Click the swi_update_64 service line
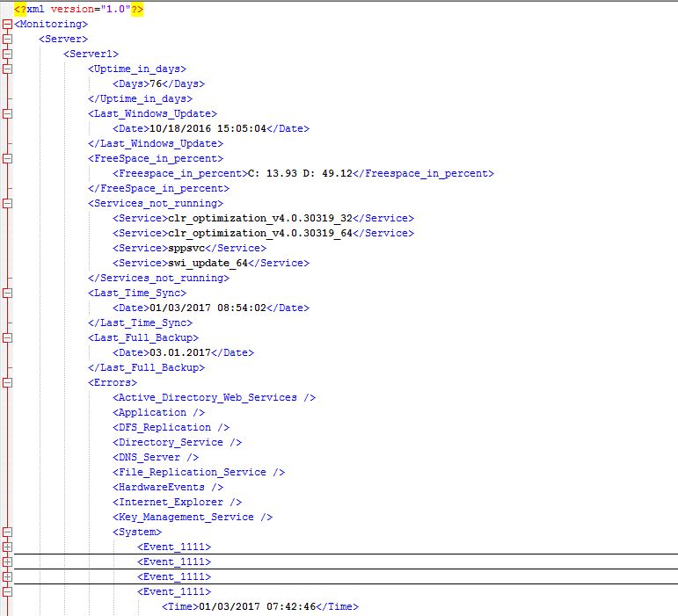Viewport: 678px width, 616px height. click(x=211, y=263)
